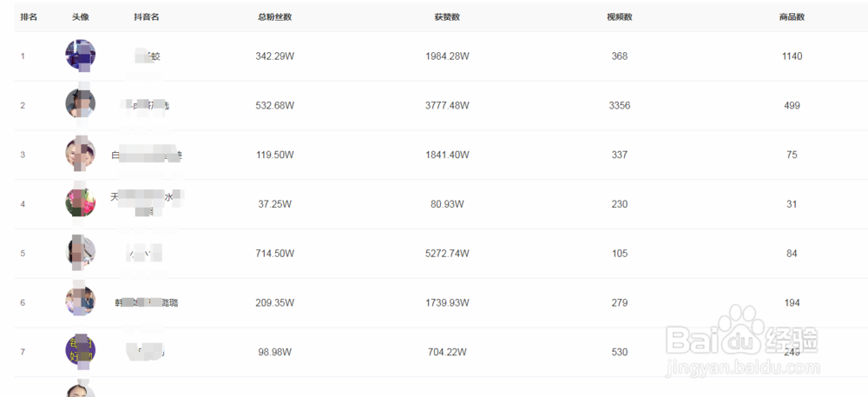Select purple avatar in rank 7 row
Screen dimensions: 868x397
(80, 350)
